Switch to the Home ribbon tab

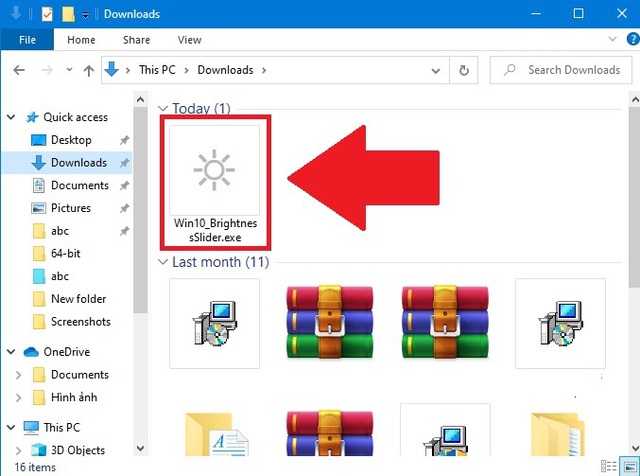coord(81,40)
